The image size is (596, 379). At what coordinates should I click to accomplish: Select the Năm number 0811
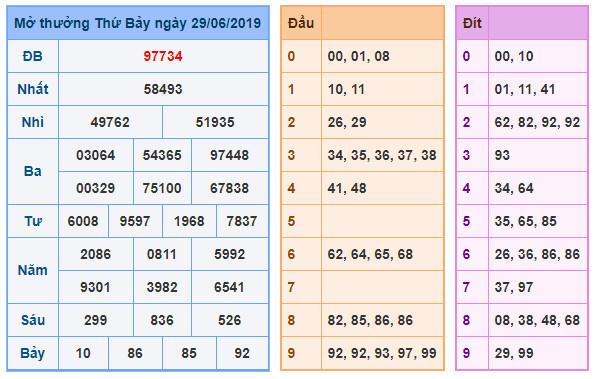click(x=162, y=255)
